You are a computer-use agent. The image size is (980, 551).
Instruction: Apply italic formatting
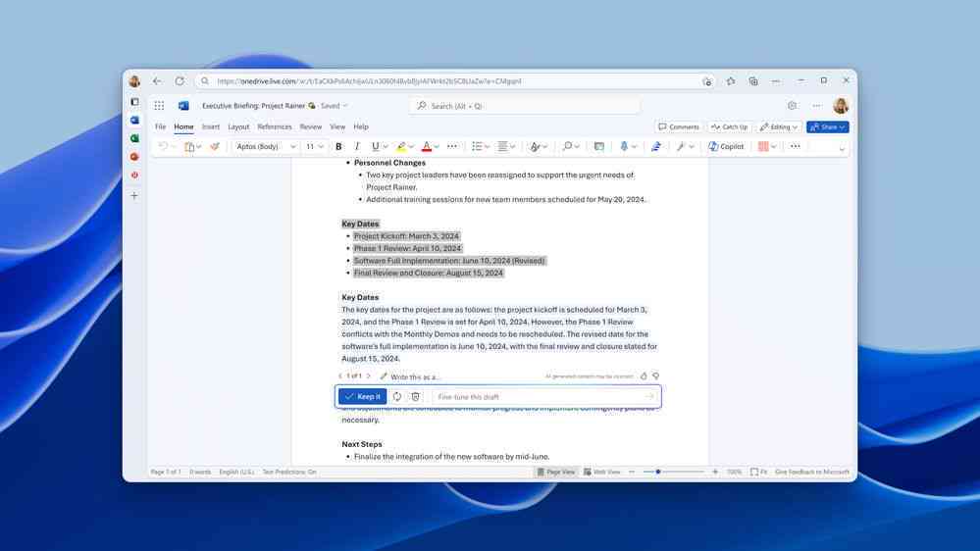[x=357, y=146]
